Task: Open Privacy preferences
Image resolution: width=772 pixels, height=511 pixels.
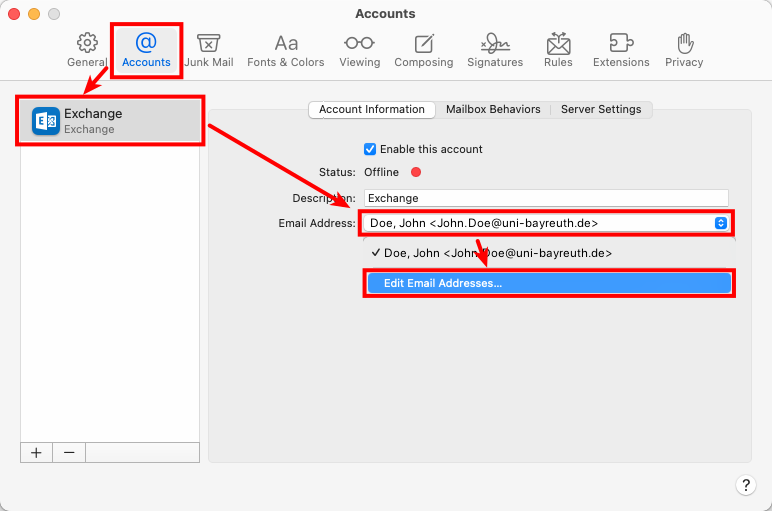Action: pos(684,50)
